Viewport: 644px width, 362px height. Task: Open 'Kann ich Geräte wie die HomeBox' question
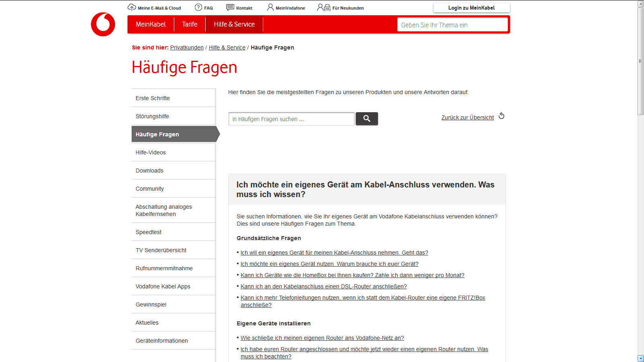coord(352,275)
